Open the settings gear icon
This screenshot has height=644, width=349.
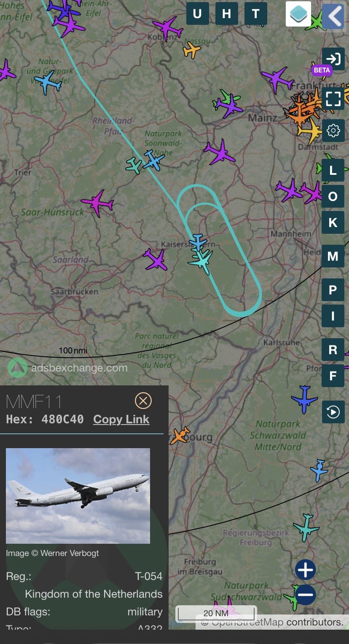click(333, 131)
